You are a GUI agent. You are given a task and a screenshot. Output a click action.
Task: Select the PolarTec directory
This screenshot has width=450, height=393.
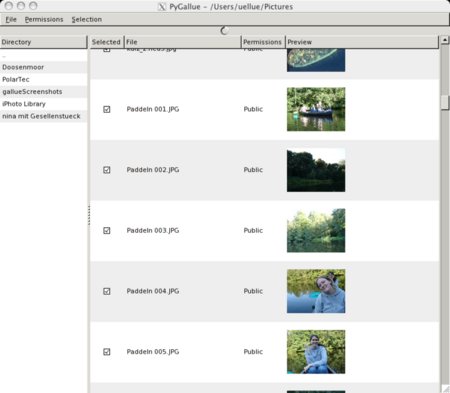click(43, 79)
